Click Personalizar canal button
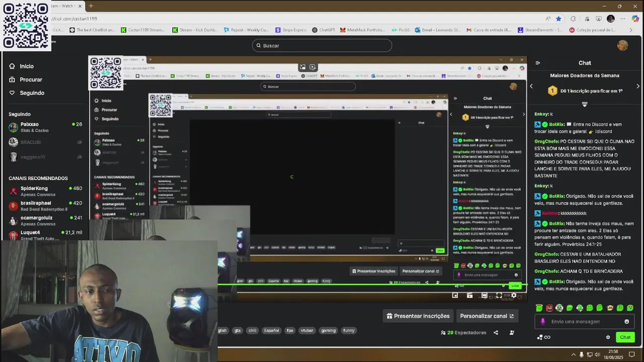The height and width of the screenshot is (362, 644). (x=487, y=316)
